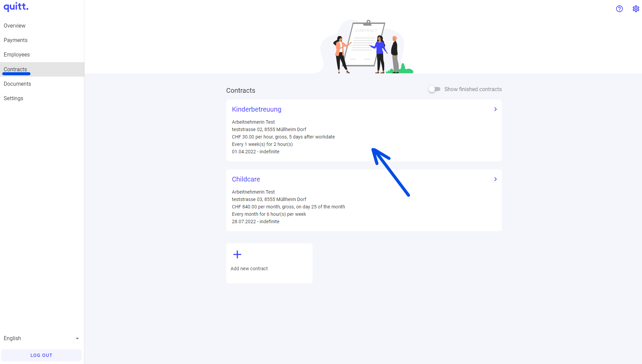The image size is (642, 364).
Task: Open the help question mark icon
Action: click(619, 9)
